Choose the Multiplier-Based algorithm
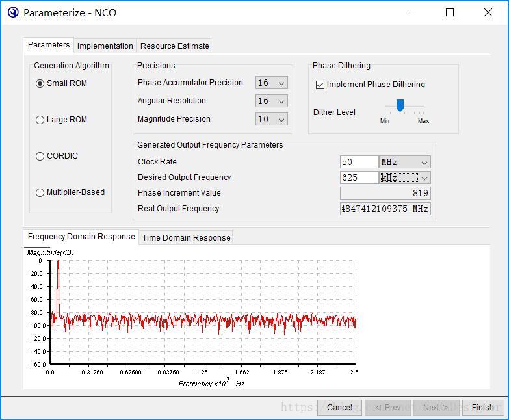This screenshot has height=420, width=509. pyautogui.click(x=40, y=192)
